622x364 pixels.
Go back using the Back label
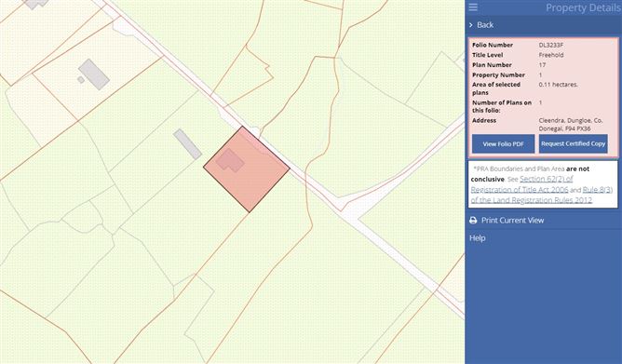tap(485, 25)
